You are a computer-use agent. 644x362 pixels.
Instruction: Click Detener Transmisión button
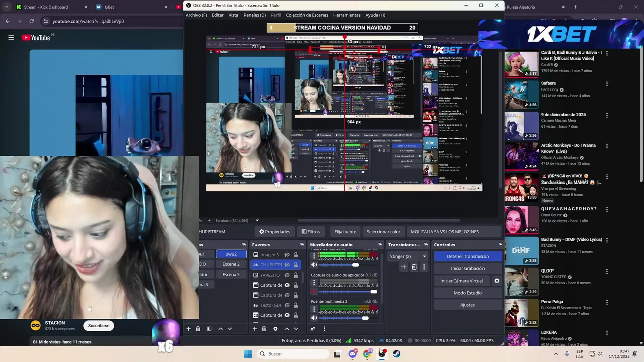(x=467, y=256)
